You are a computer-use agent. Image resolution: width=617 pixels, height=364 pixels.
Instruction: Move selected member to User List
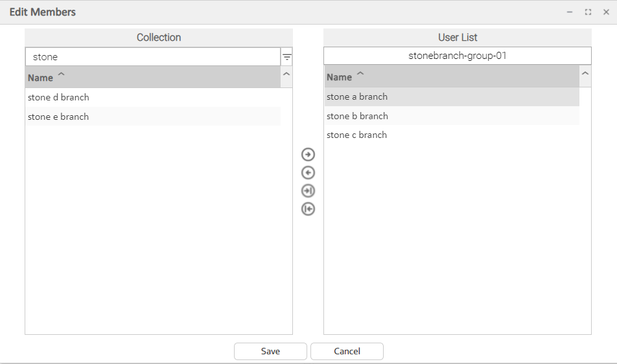(x=308, y=155)
